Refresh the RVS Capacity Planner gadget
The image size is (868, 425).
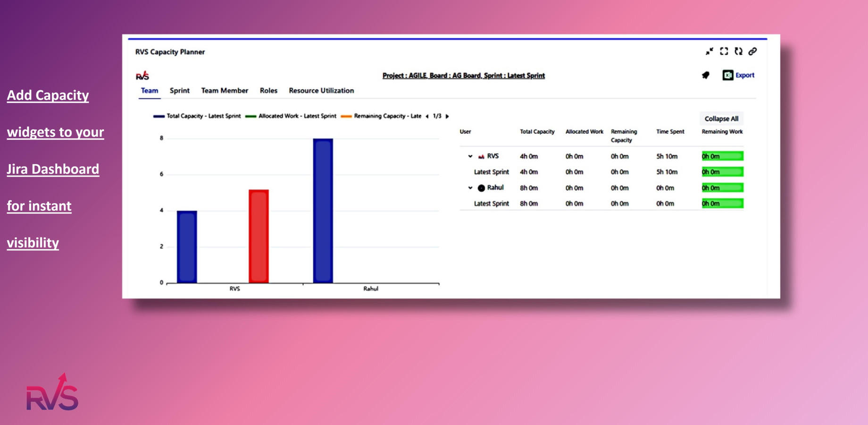738,51
